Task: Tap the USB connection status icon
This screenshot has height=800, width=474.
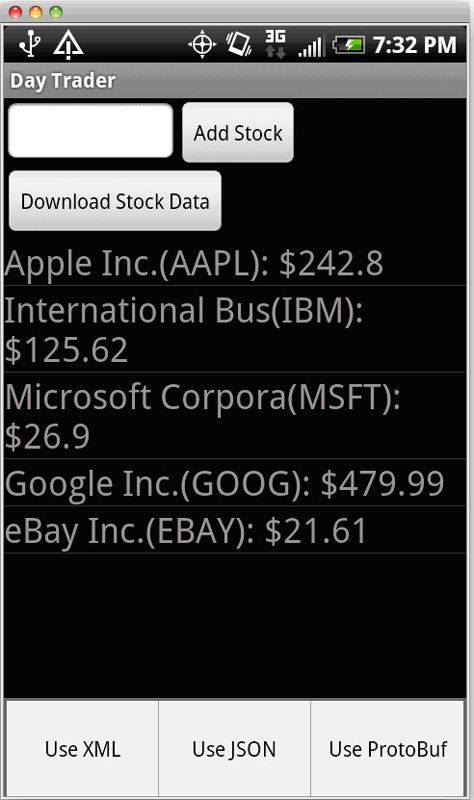Action: (30, 43)
